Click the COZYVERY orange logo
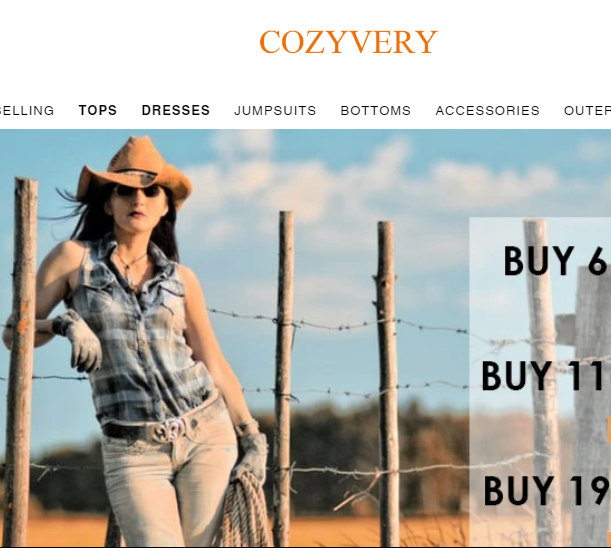This screenshot has width=611, height=548. 348,42
